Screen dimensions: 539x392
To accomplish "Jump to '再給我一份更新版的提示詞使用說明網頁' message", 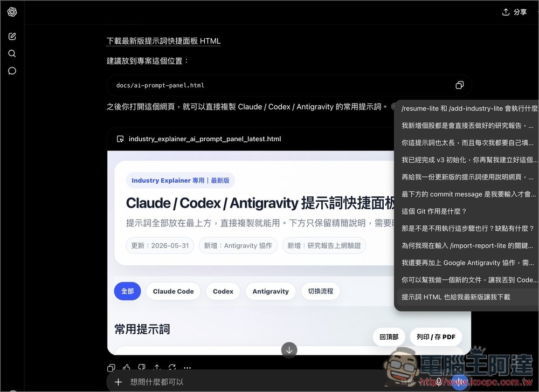I will click(468, 177).
